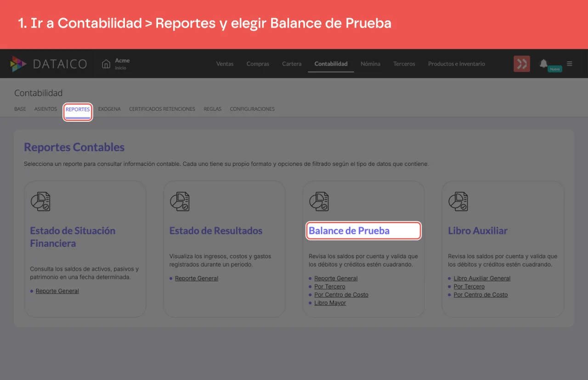Image resolution: width=588 pixels, height=380 pixels.
Task: Click the Acme company name
Action: (x=122, y=61)
